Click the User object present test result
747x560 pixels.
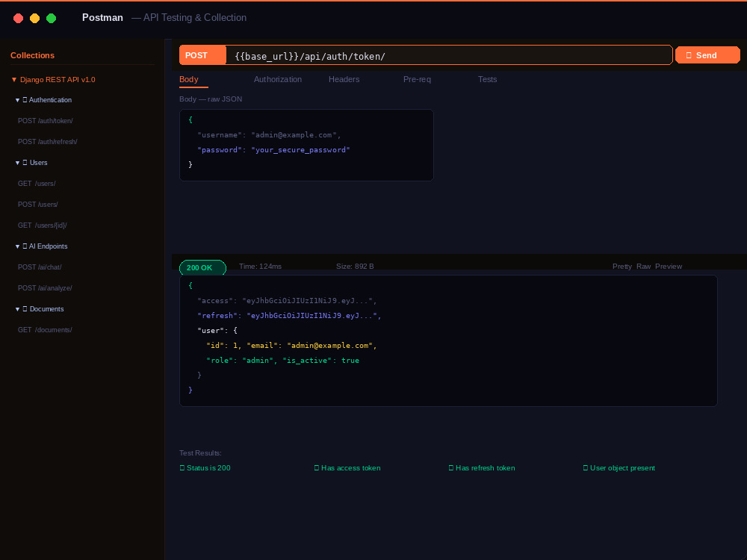click(x=619, y=468)
